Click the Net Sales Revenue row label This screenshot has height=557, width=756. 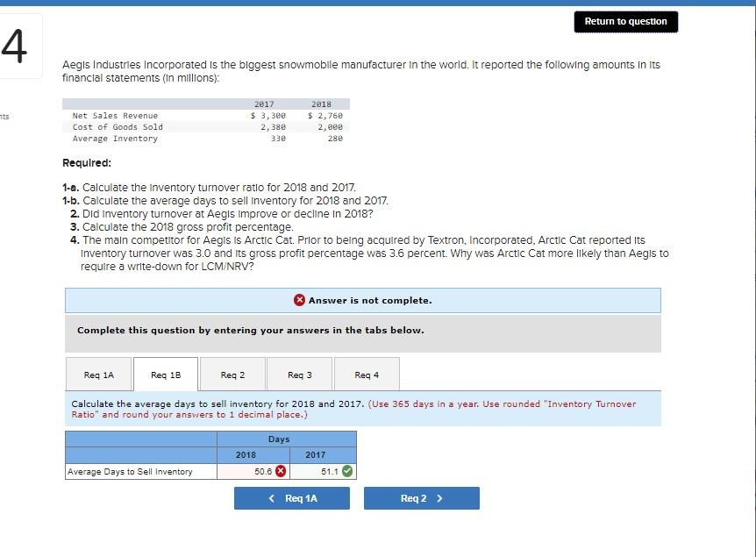coord(115,116)
